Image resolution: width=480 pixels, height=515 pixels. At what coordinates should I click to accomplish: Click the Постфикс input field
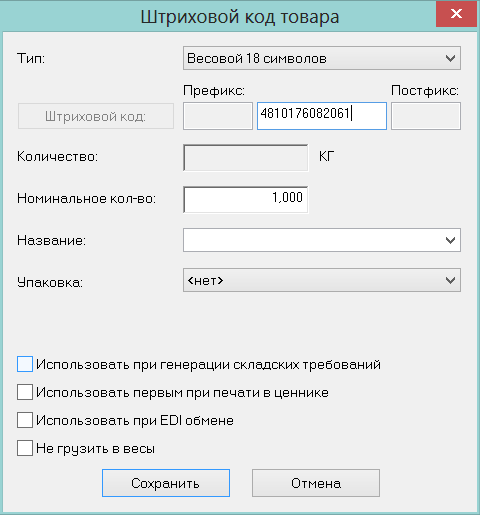point(426,116)
